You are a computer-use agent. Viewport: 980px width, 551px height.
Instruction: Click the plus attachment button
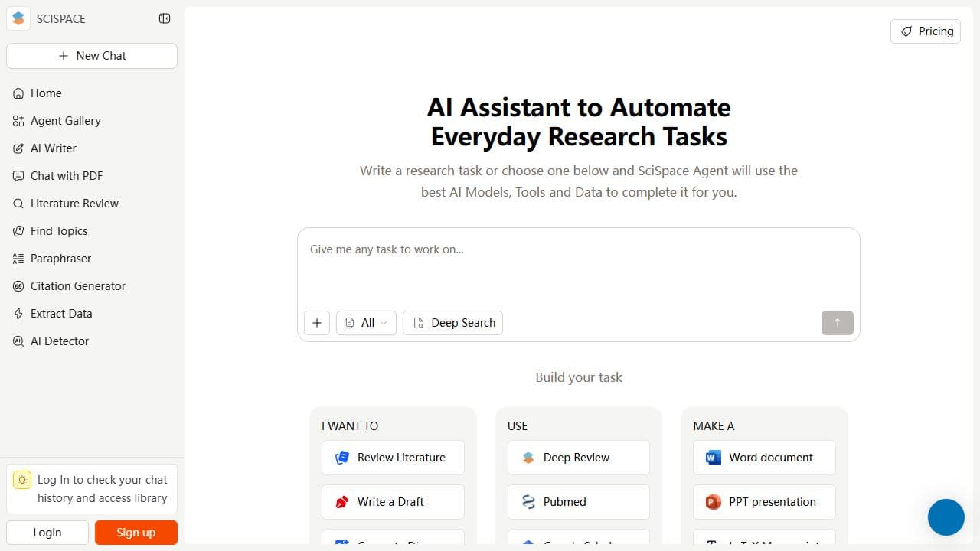[x=317, y=323]
